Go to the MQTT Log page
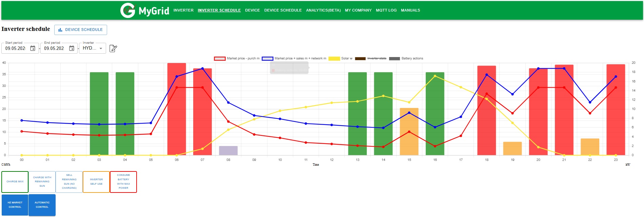 coord(386,10)
